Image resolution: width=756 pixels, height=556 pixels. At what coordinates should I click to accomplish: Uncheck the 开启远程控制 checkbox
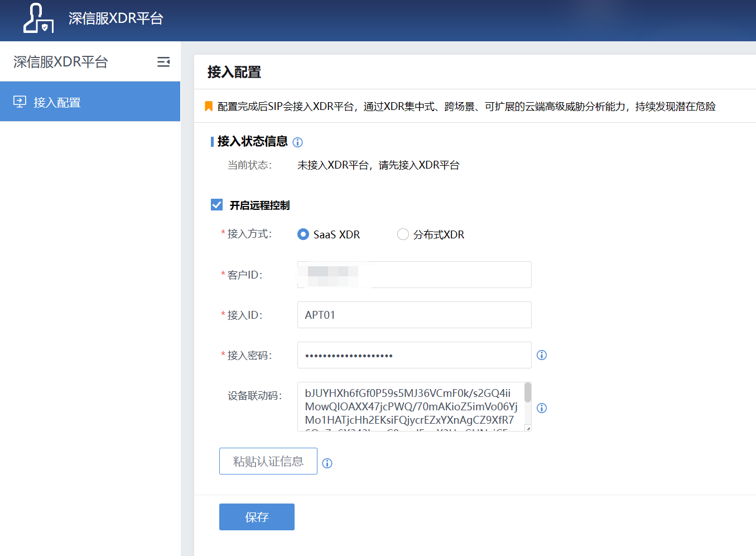(x=216, y=204)
